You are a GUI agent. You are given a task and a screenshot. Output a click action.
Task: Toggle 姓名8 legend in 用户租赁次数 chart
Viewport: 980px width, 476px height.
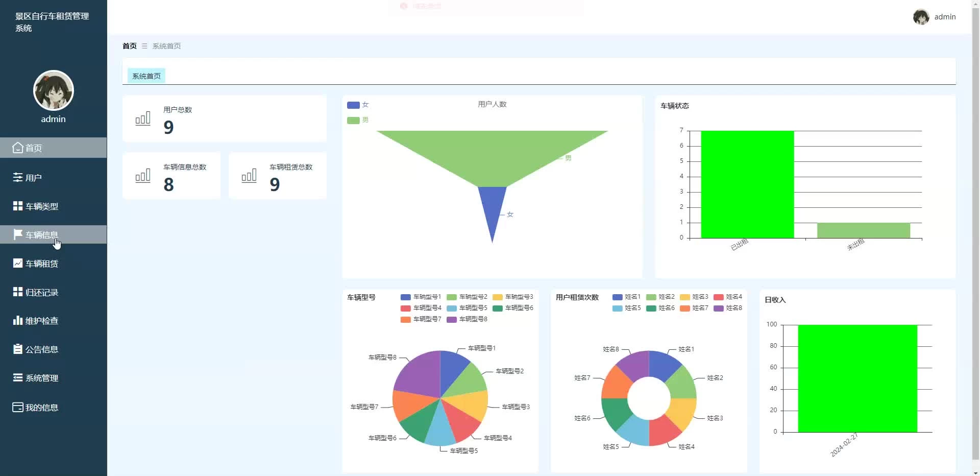tap(727, 308)
